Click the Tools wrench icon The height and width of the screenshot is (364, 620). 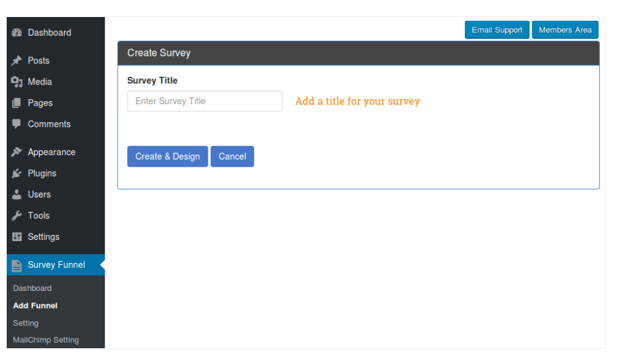tap(16, 216)
